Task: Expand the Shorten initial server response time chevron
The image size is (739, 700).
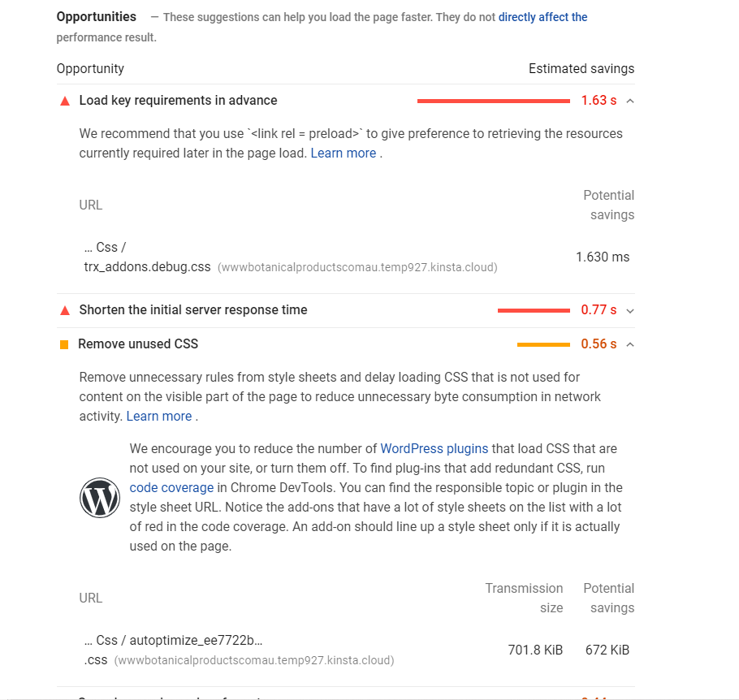Action: tap(630, 311)
